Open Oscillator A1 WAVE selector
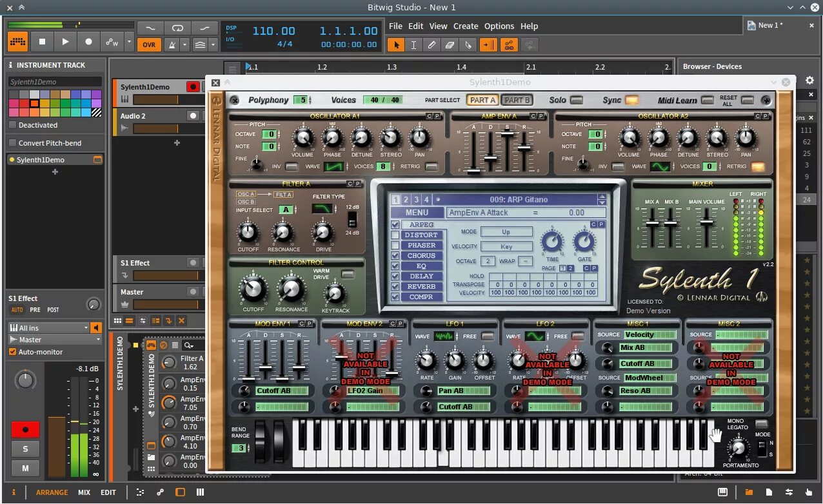 [x=334, y=166]
